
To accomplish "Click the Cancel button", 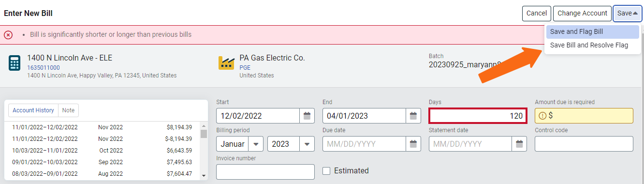I will point(536,14).
